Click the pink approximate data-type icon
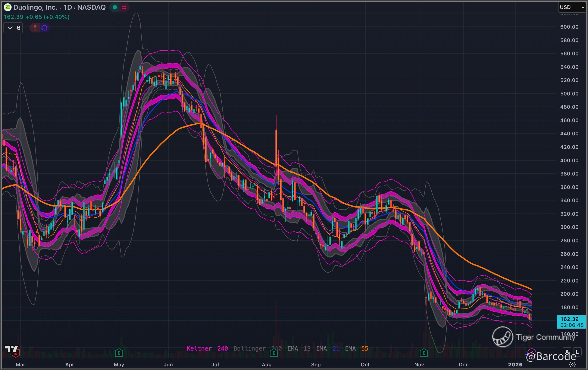Screen dimensions: 588x370 point(124,7)
